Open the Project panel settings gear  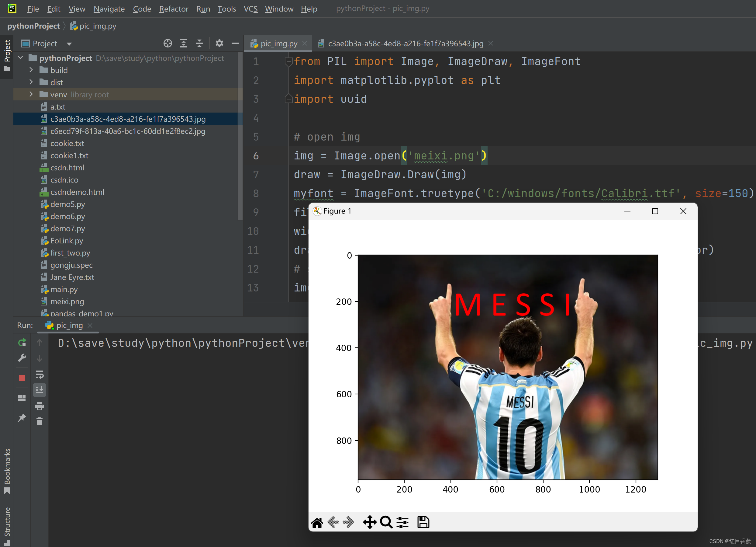[219, 44]
